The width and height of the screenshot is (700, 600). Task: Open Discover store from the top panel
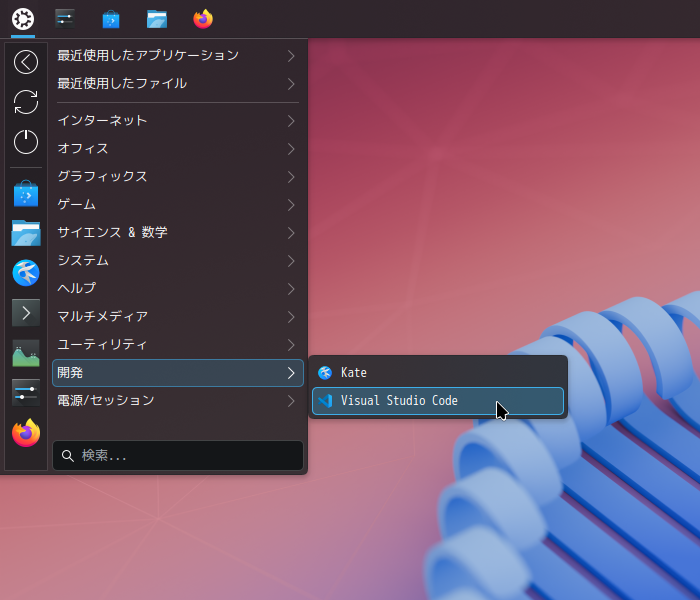point(111,19)
